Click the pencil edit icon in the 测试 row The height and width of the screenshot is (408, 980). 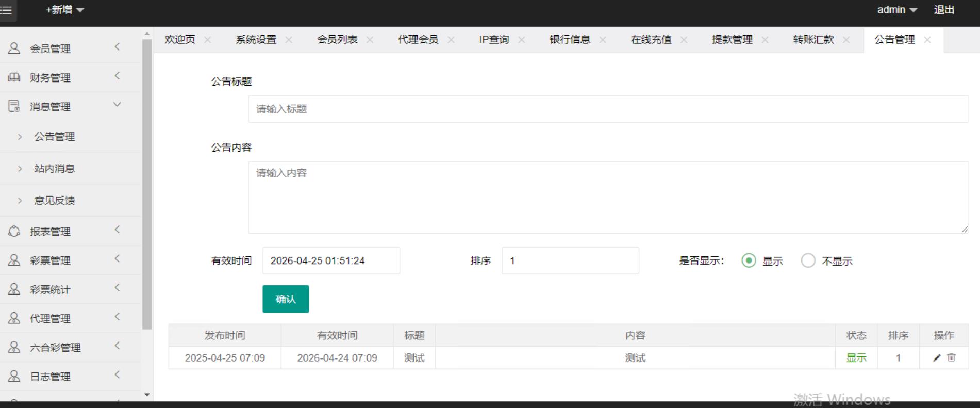click(937, 358)
